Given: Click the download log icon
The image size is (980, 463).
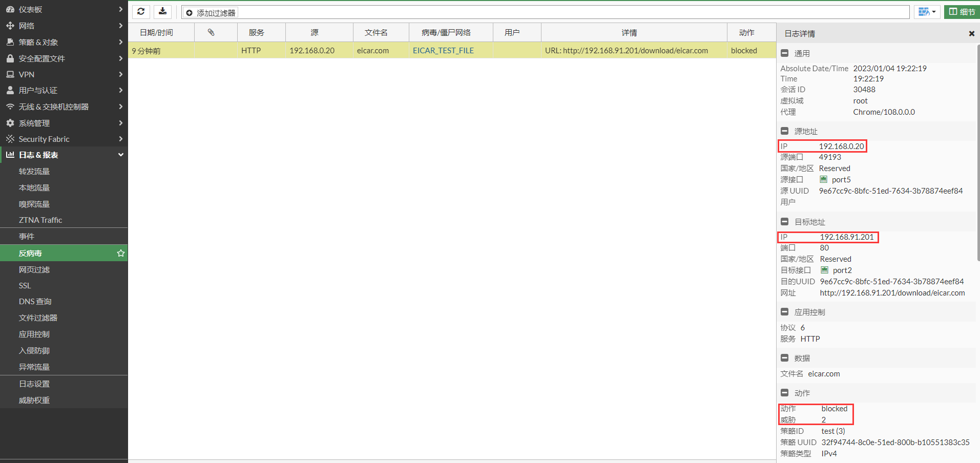Looking at the screenshot, I should click(x=162, y=12).
